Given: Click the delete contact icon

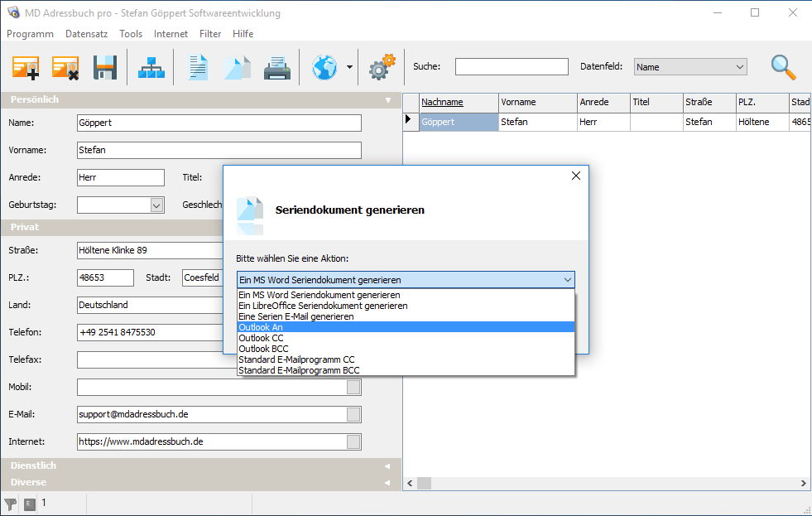Looking at the screenshot, I should click(x=65, y=67).
